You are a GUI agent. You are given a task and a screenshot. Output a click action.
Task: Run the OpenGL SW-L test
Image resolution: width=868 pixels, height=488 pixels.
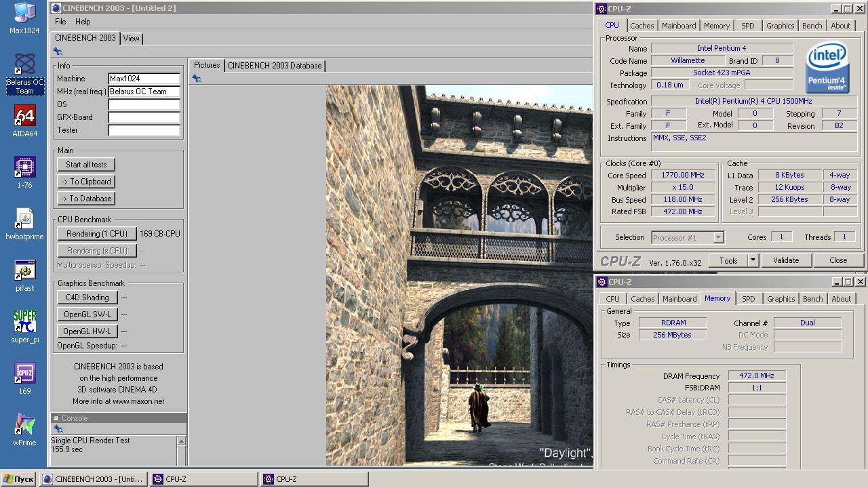87,314
